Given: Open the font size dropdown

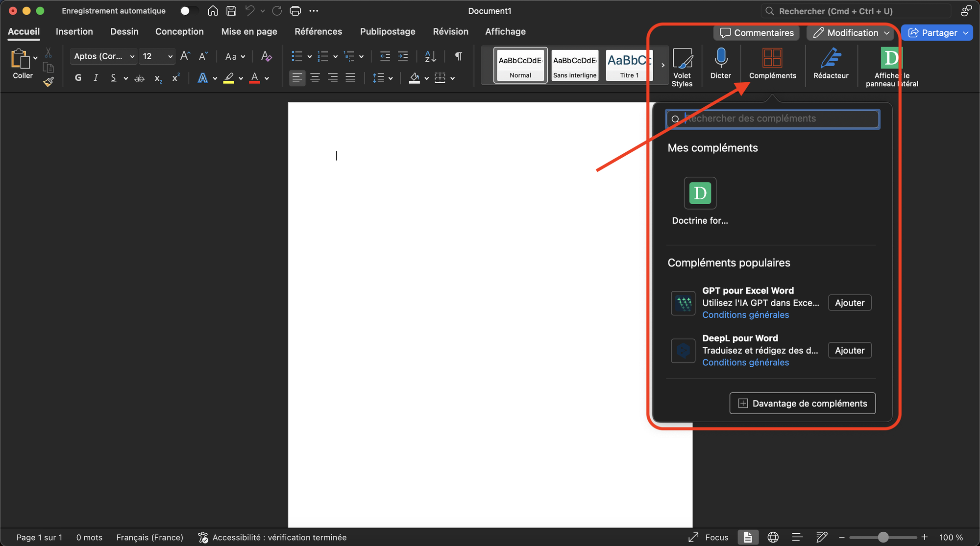Looking at the screenshot, I should [170, 56].
